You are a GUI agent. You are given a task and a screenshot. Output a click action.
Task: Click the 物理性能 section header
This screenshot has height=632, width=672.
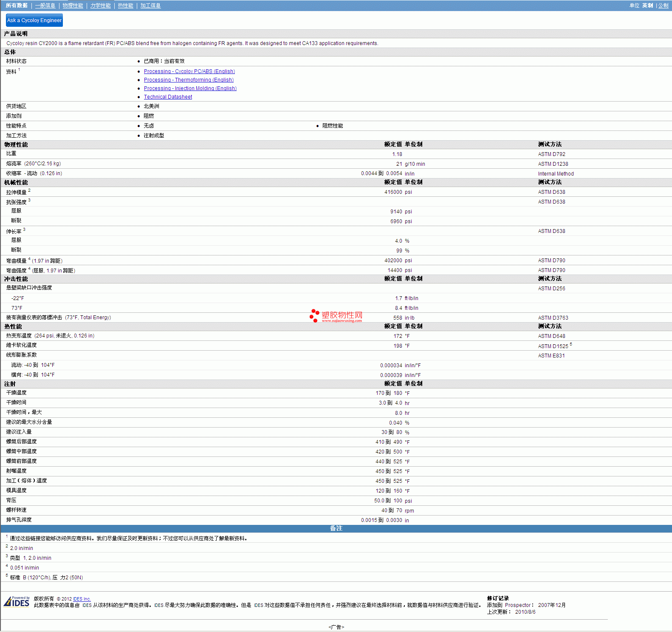[16, 145]
